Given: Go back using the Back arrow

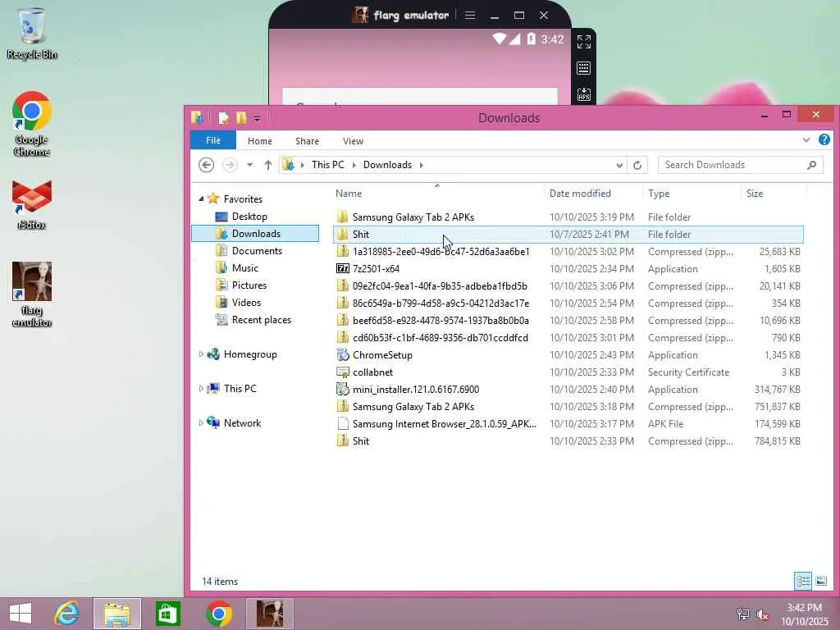Looking at the screenshot, I should [x=206, y=165].
